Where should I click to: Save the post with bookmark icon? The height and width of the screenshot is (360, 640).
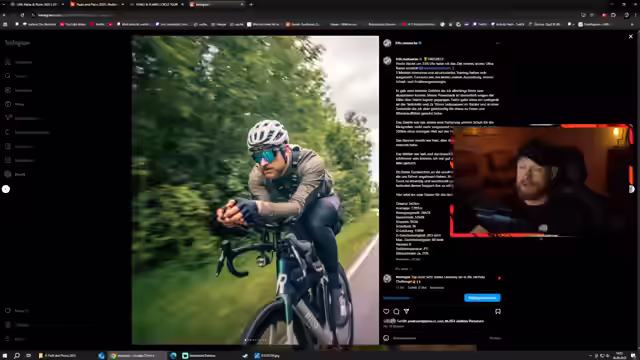coord(498,311)
